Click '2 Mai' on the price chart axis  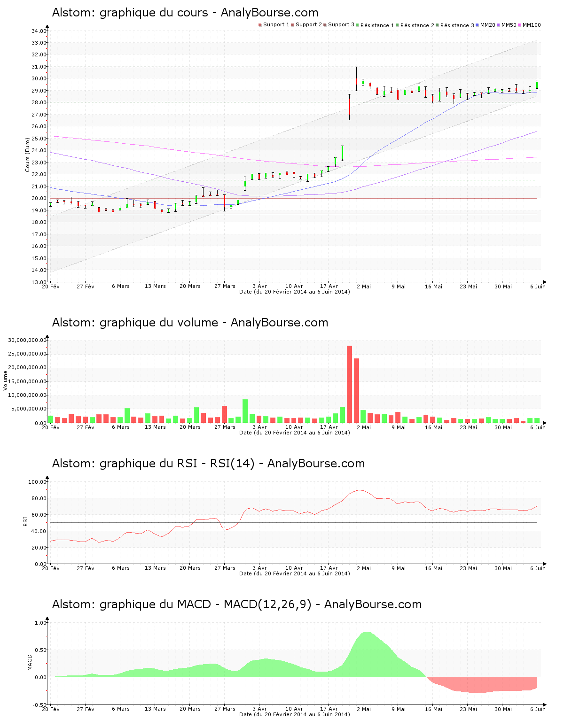pyautogui.click(x=364, y=287)
